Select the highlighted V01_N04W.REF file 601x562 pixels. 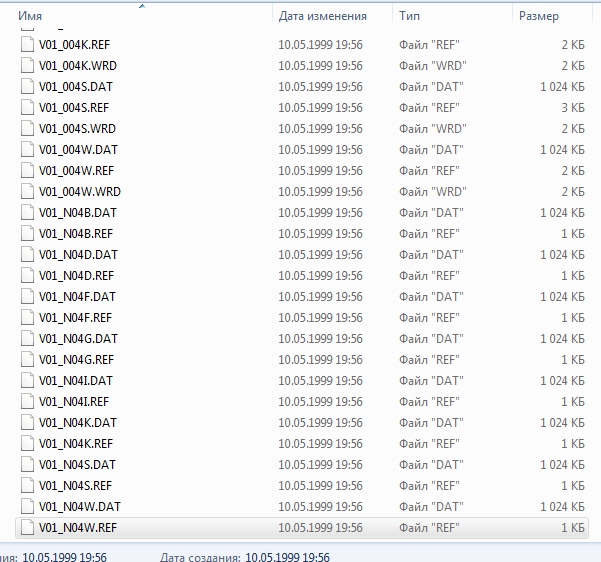click(77, 527)
